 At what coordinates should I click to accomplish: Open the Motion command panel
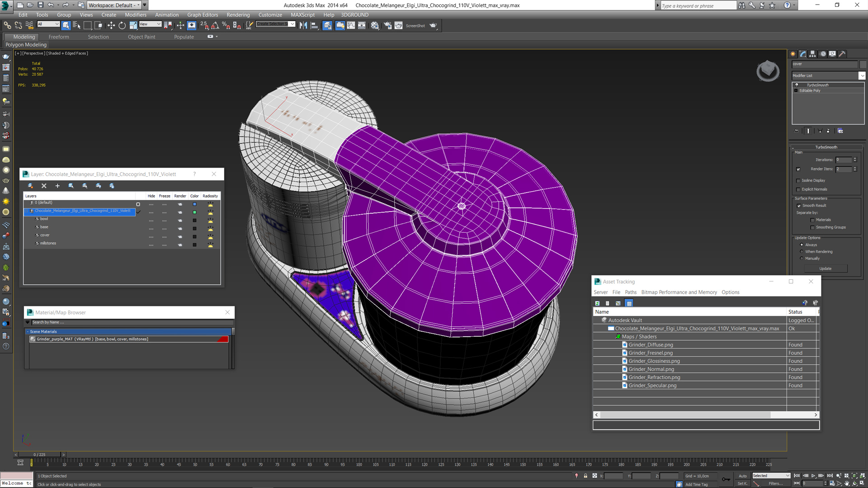[823, 54]
